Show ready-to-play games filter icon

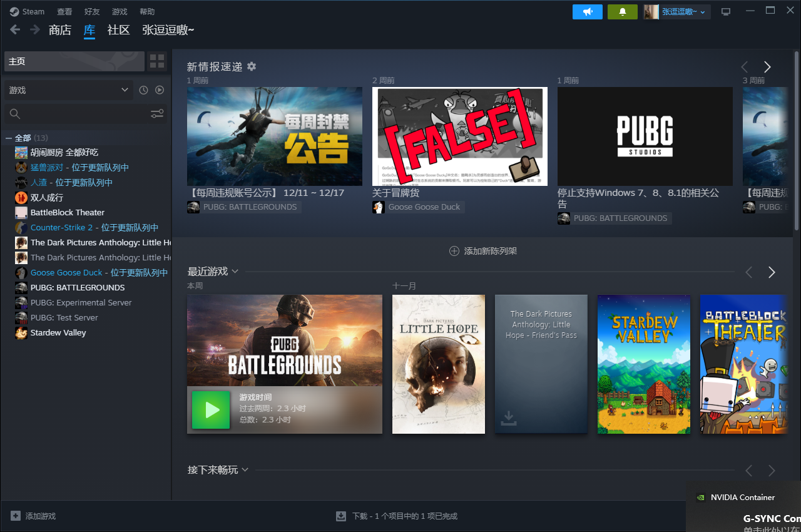coord(160,90)
